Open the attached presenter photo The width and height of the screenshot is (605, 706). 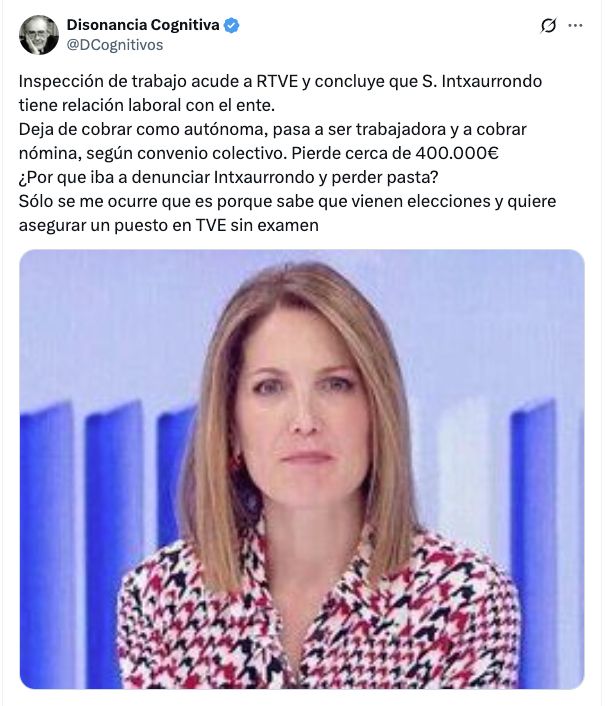click(302, 469)
